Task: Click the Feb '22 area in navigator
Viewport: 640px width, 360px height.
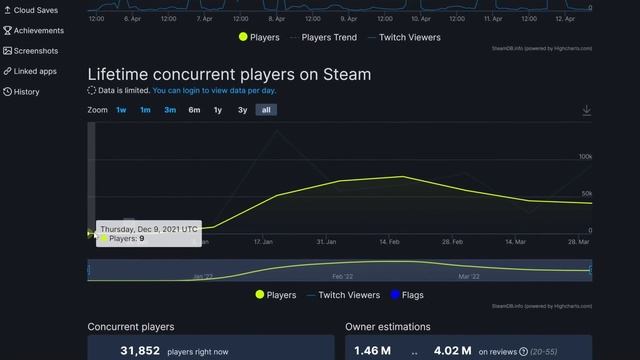Action: [342, 276]
